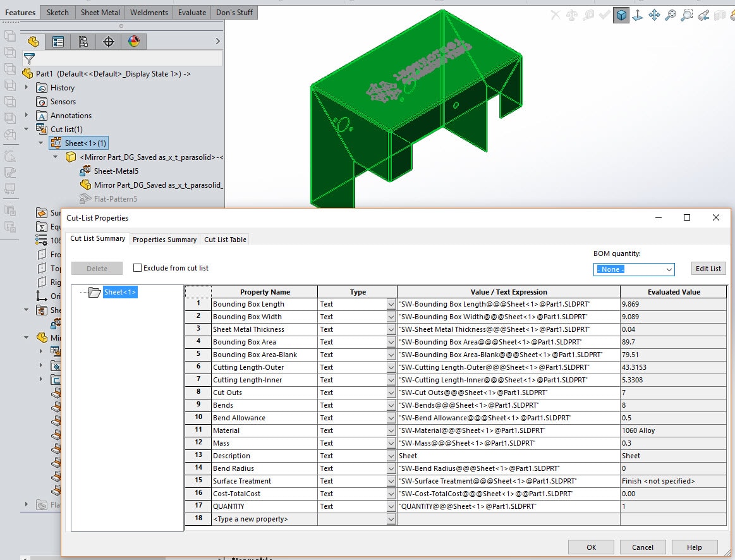Screen dimensions: 735x560
Task: Collapse the Cut list(1) tree node
Action: click(27, 128)
